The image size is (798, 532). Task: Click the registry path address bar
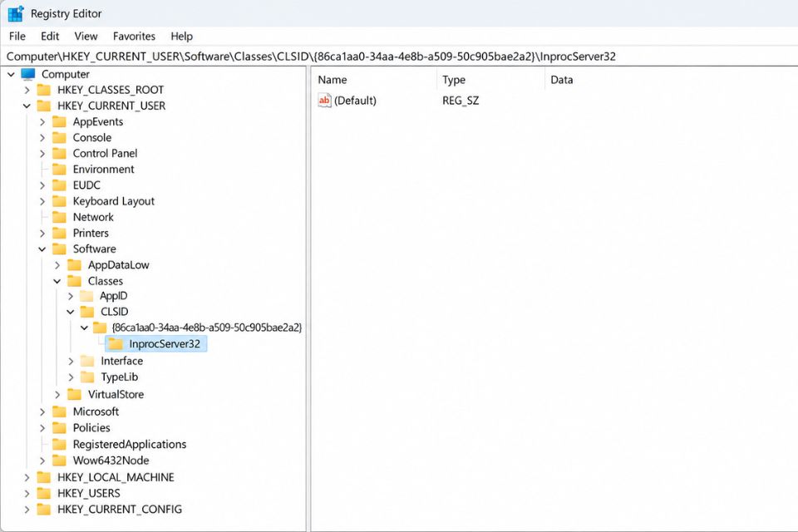(399, 57)
